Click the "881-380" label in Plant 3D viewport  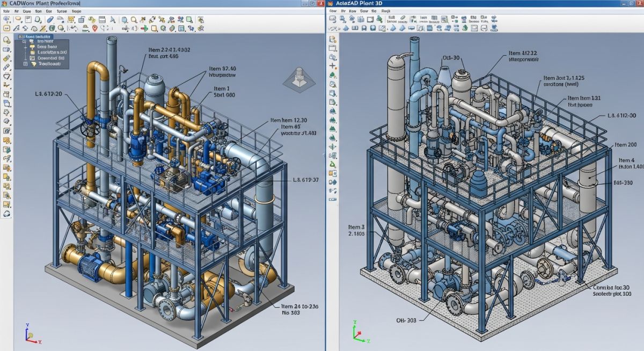coord(623,182)
